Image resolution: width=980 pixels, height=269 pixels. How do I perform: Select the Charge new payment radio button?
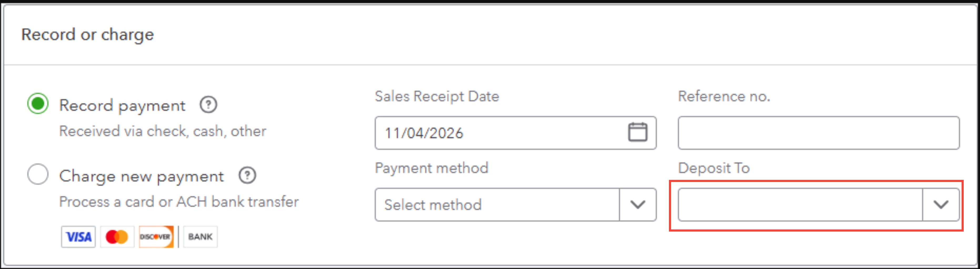click(38, 174)
